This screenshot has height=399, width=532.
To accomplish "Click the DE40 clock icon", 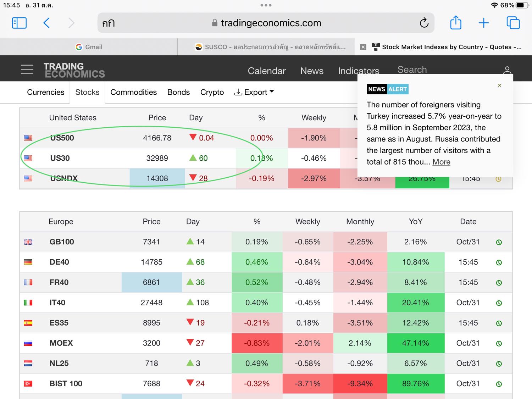I will [499, 262].
